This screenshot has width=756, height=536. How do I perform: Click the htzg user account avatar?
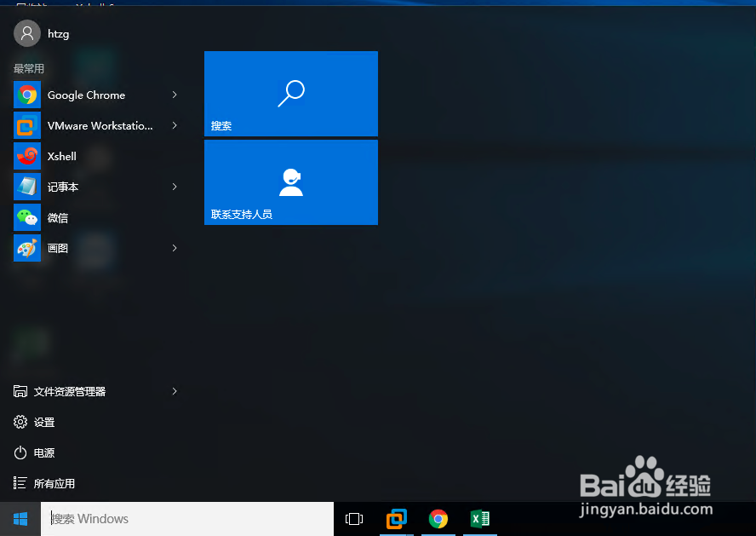pyautogui.click(x=25, y=33)
